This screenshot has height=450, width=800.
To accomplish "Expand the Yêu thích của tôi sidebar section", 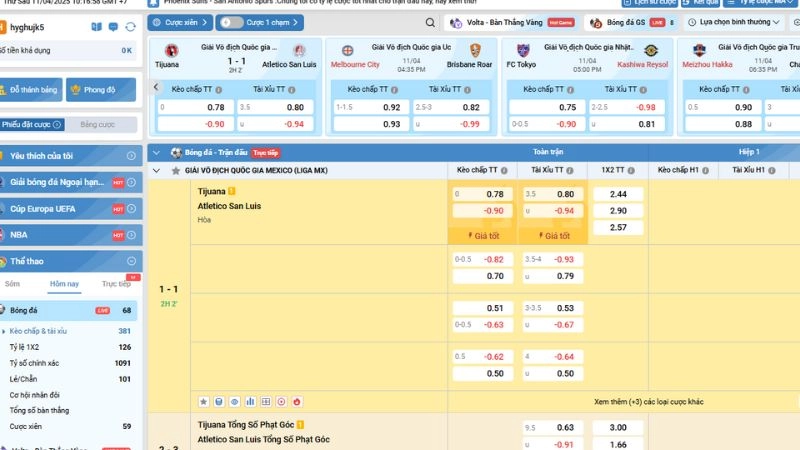I will click(131, 156).
